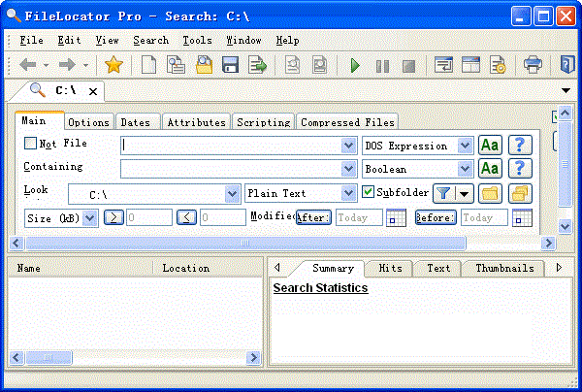Export results with green arrow icon
The height and width of the screenshot is (392, 582).
tap(258, 65)
